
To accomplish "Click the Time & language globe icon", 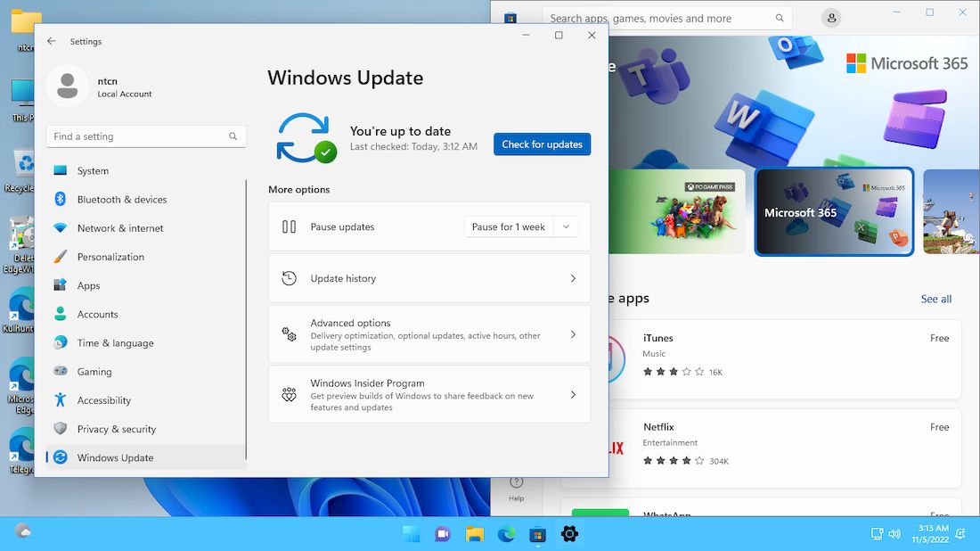I will point(60,342).
